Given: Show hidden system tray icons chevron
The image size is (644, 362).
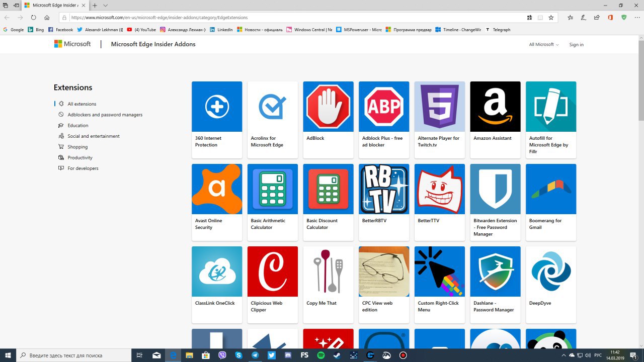Looking at the screenshot, I should 563,355.
